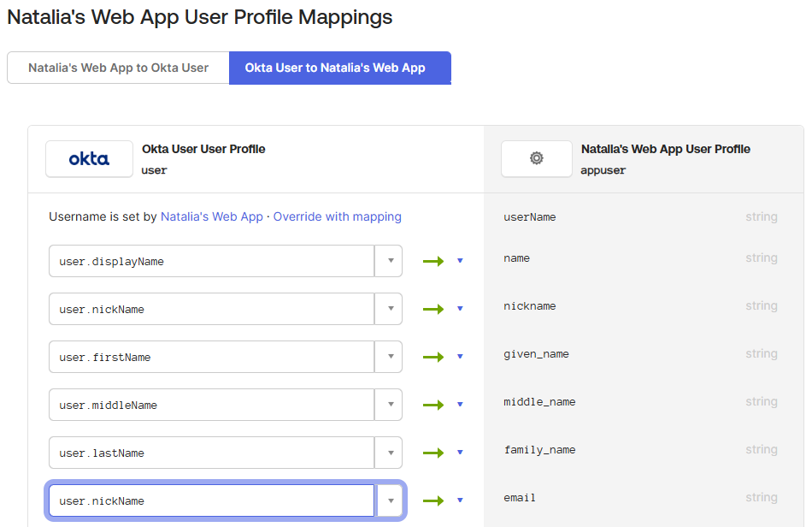Click the 'string' type label in the email row
This screenshot has width=812, height=527.
point(762,497)
